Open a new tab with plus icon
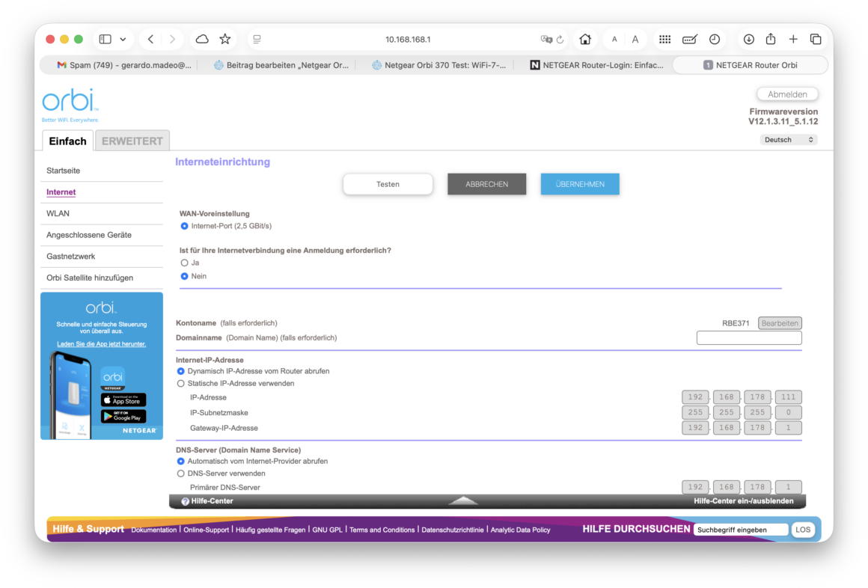This screenshot has height=588, width=868. 793,40
